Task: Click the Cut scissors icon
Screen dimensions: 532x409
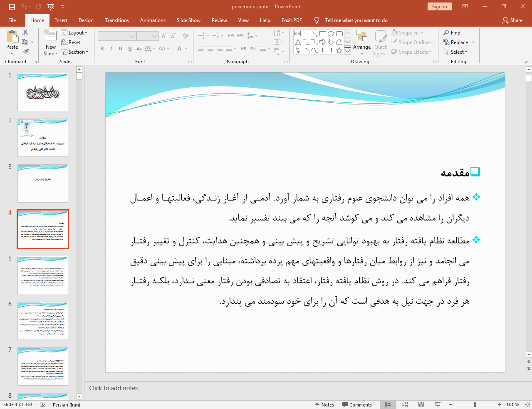Action: tap(25, 32)
